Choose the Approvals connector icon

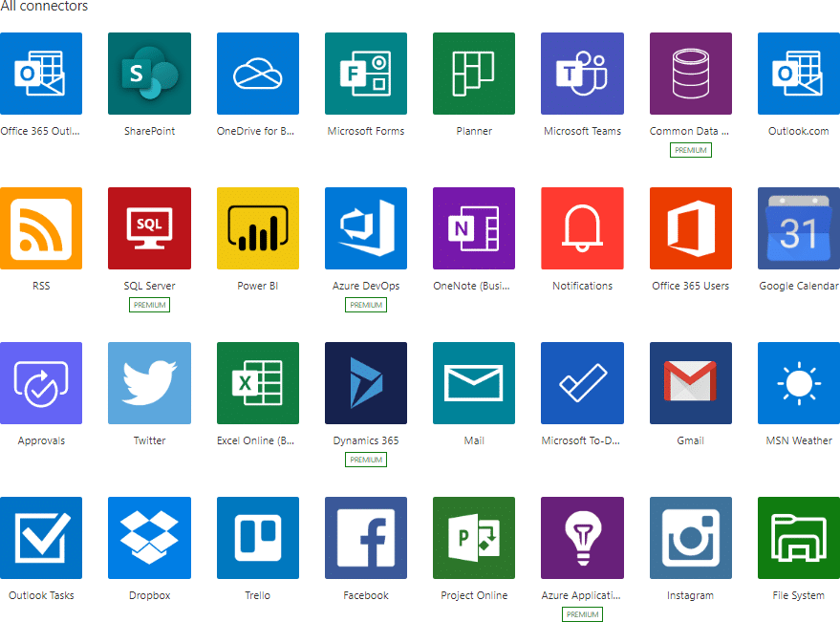41,383
